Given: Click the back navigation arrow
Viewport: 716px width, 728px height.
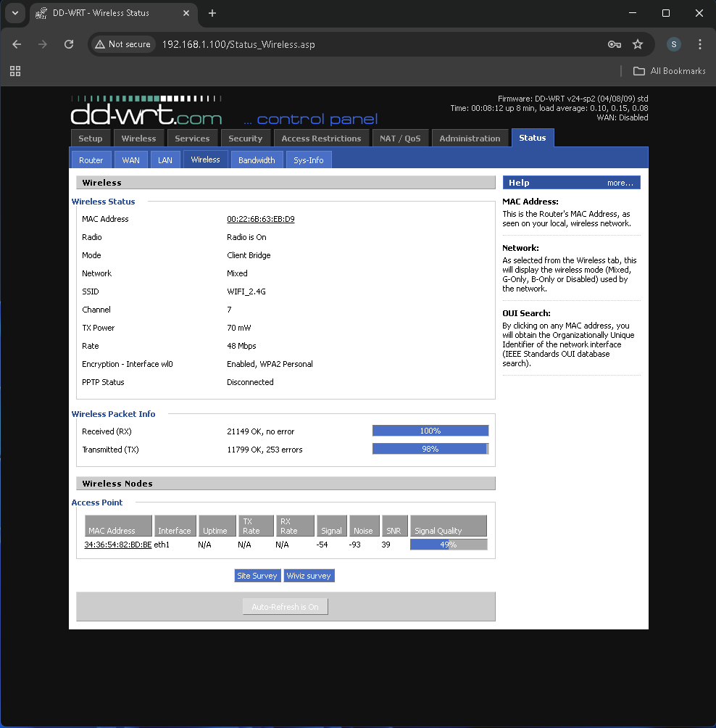Looking at the screenshot, I should (17, 44).
